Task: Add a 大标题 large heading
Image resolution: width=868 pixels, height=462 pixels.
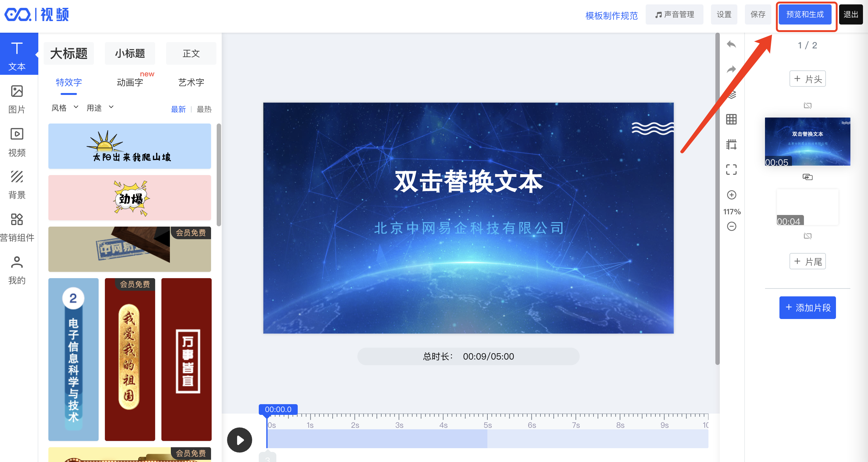Action: pos(69,54)
